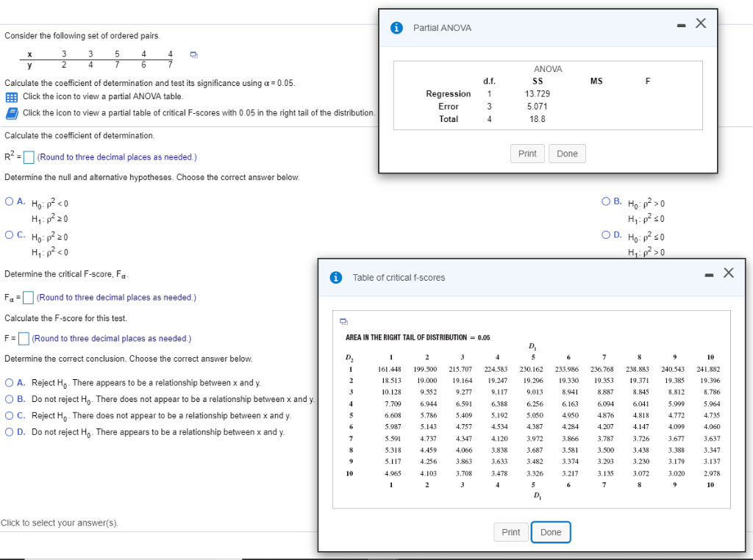Click Done in the critical f-scores dialog
This screenshot has width=753, height=560.
pos(550,532)
